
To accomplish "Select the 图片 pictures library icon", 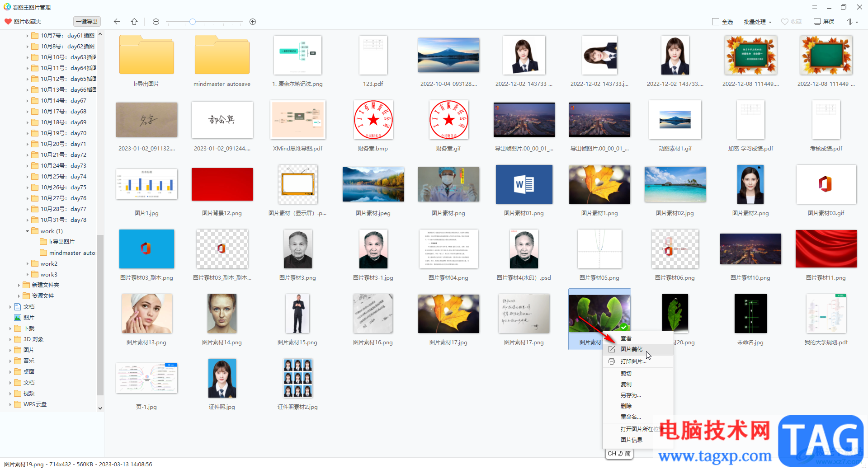I will point(18,318).
